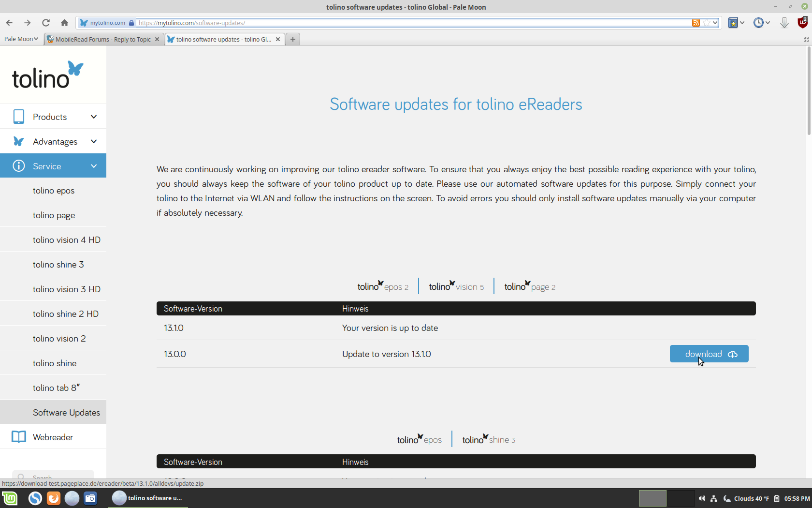Viewport: 812px width, 508px height.
Task: Subscribe to the page's RSS feed
Action: pyautogui.click(x=696, y=23)
